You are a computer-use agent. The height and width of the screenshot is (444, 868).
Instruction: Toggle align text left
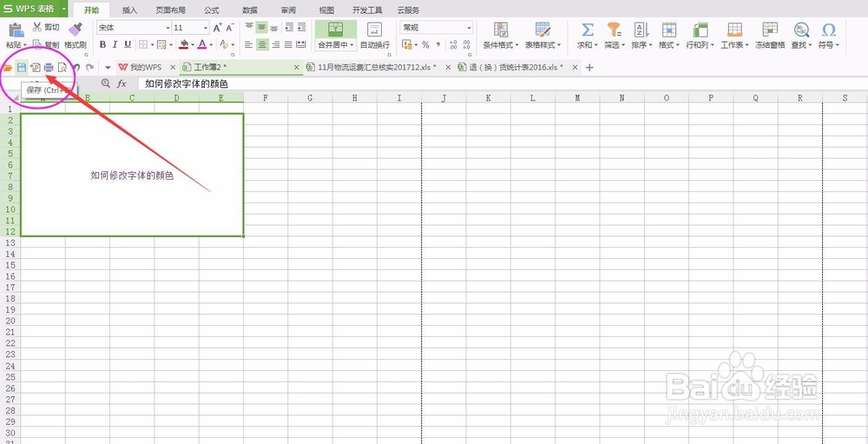click(x=249, y=44)
